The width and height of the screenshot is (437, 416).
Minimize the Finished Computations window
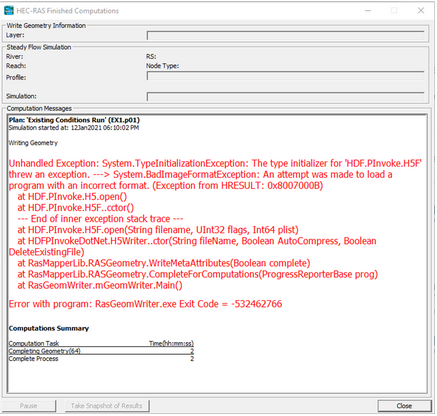(368, 11)
